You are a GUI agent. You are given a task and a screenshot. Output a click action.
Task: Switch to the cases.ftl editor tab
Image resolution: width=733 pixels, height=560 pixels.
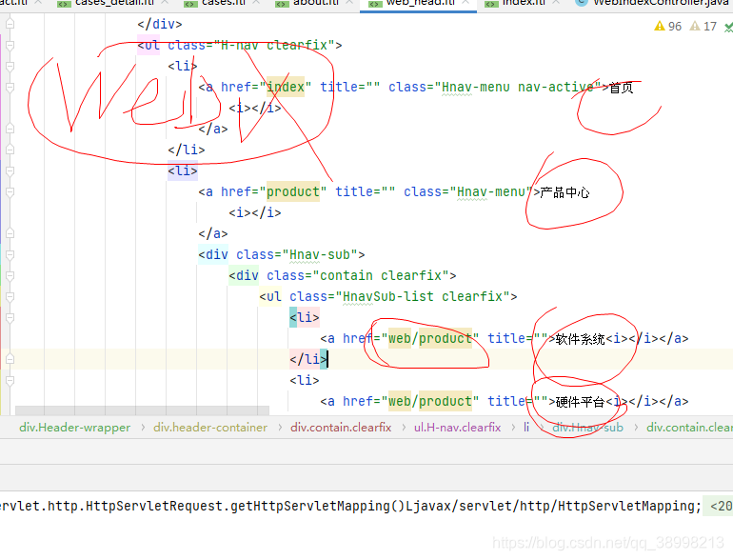coord(223,3)
